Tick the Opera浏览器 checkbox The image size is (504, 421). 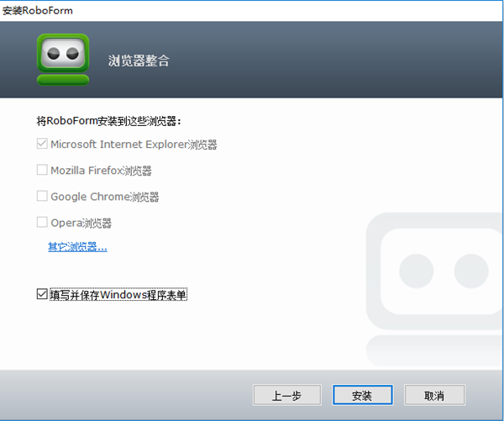(x=42, y=223)
